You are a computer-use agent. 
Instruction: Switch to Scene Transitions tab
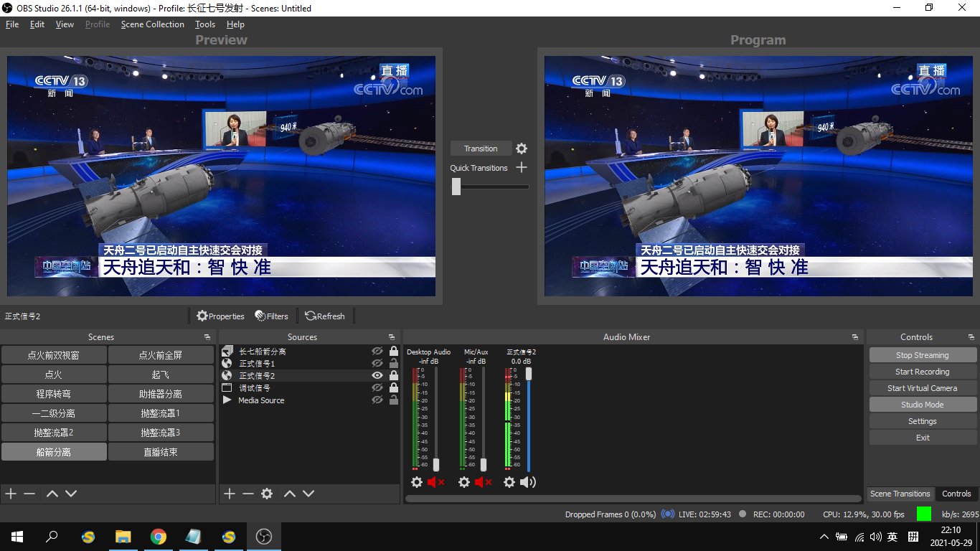pos(900,494)
